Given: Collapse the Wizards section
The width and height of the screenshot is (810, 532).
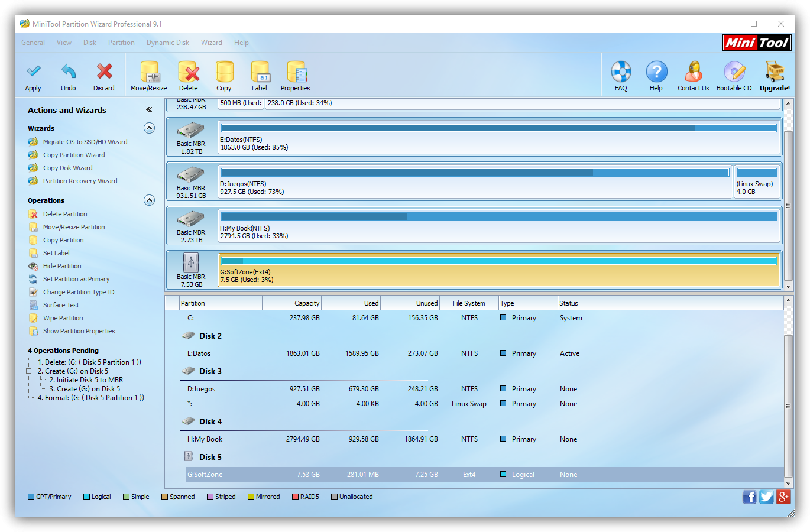Looking at the screenshot, I should 150,128.
